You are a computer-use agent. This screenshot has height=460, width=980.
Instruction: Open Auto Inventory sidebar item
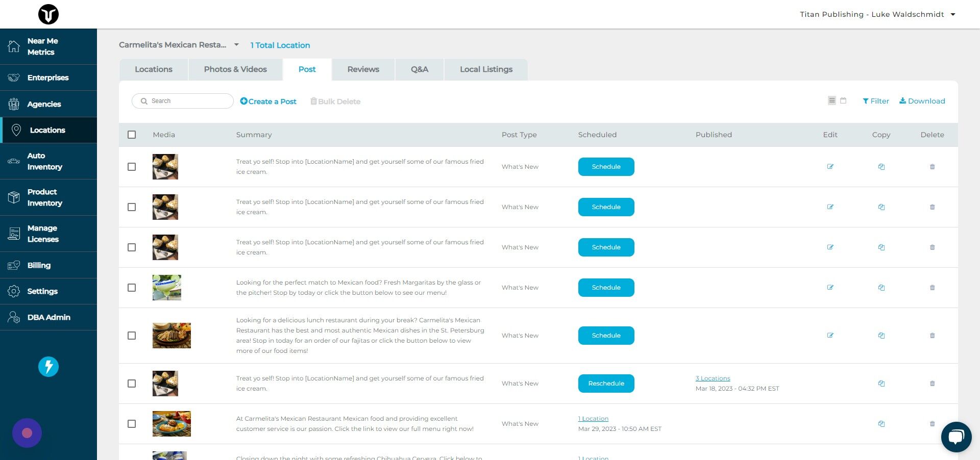[x=48, y=161]
